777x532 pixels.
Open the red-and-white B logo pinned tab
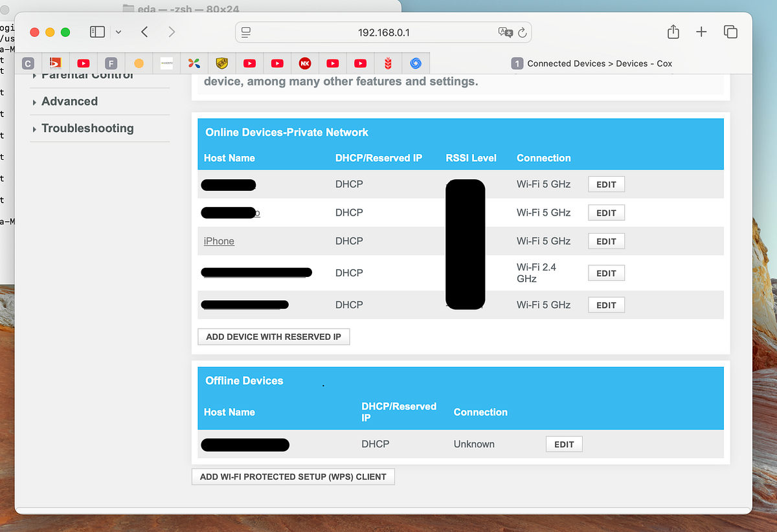56,63
